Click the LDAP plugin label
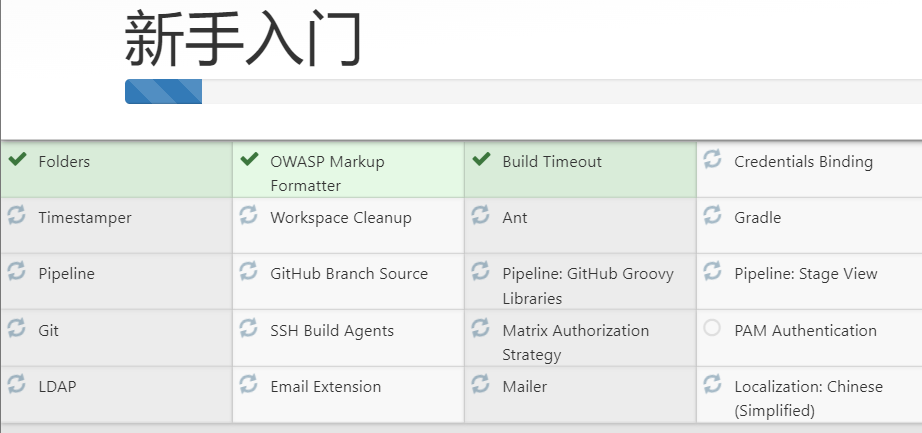Viewport: 922px width, 433px height. tap(58, 387)
